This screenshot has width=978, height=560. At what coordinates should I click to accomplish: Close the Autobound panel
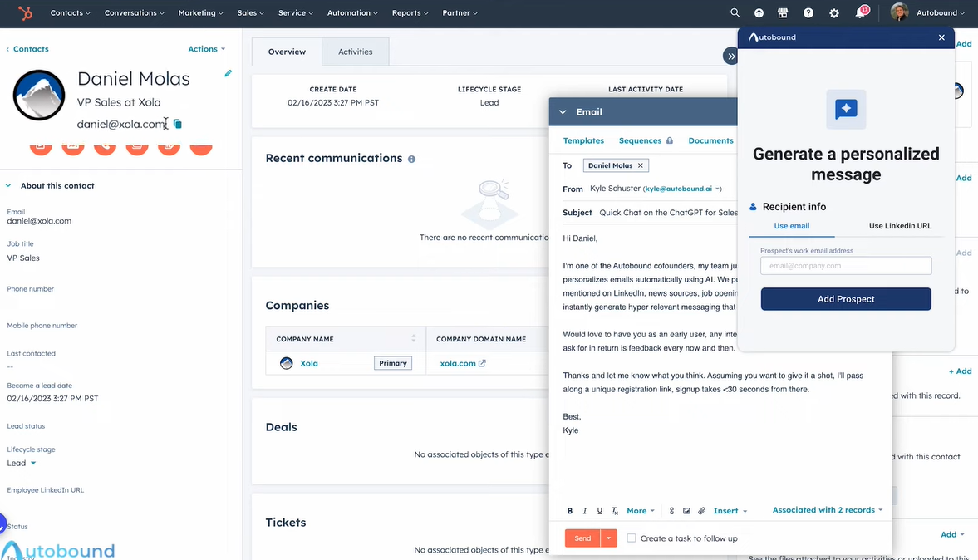[x=941, y=37]
